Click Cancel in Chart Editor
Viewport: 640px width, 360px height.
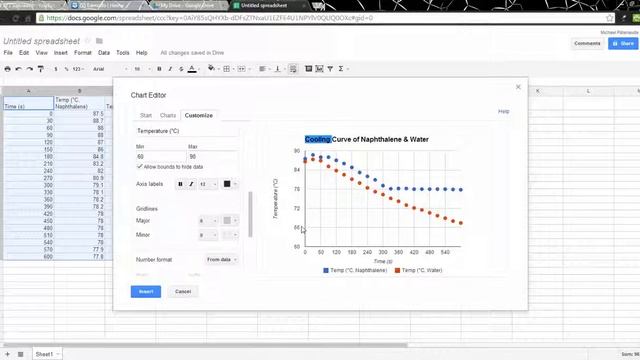183,291
